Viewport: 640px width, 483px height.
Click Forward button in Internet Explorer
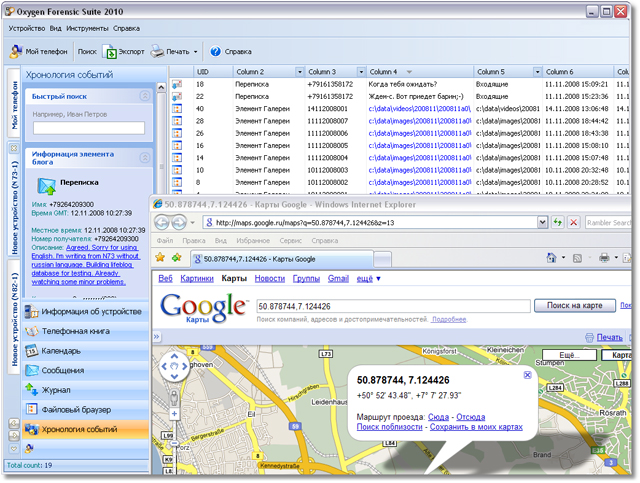pos(179,223)
